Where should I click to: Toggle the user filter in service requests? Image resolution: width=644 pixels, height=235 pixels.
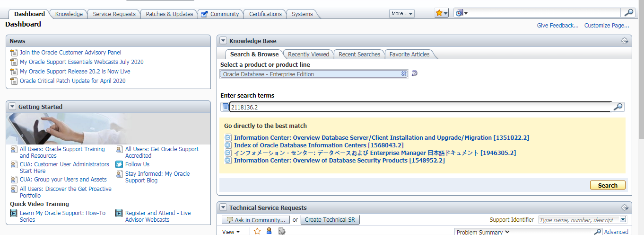pos(269,232)
